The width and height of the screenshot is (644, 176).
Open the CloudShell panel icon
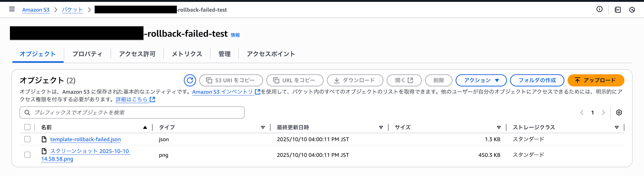coord(617,10)
